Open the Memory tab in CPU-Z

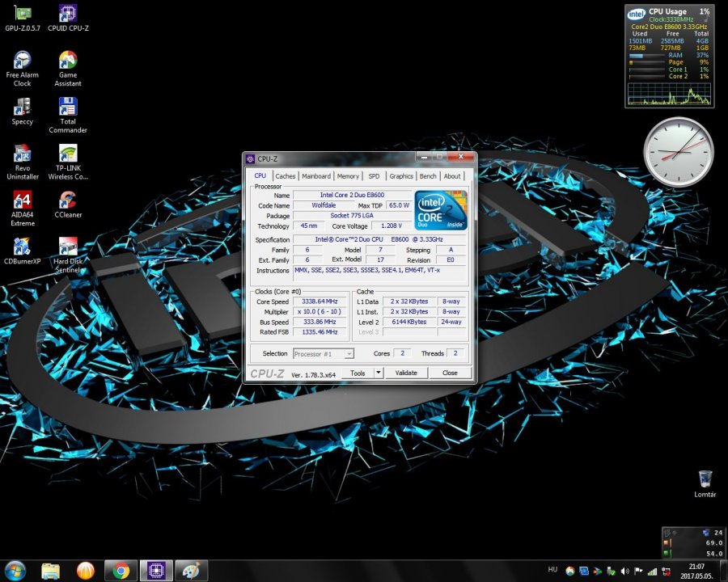coord(348,176)
